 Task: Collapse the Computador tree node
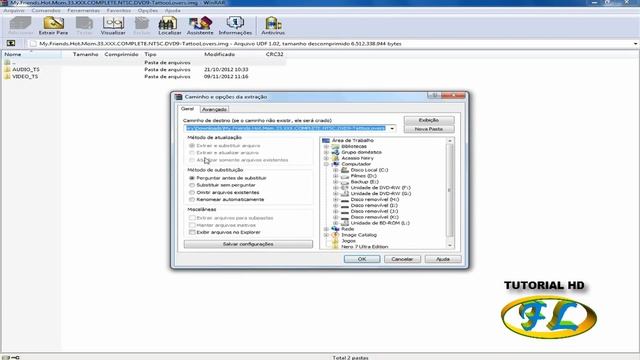pyautogui.click(x=326, y=164)
